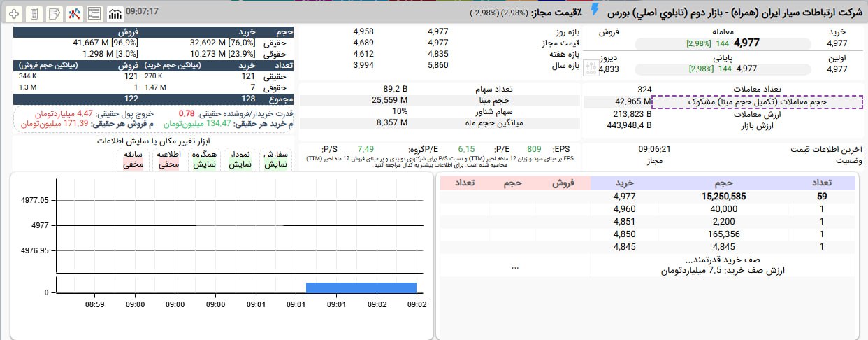Click the blue volume bar in chart
Viewport: 868px width, 340px height.
point(361,288)
